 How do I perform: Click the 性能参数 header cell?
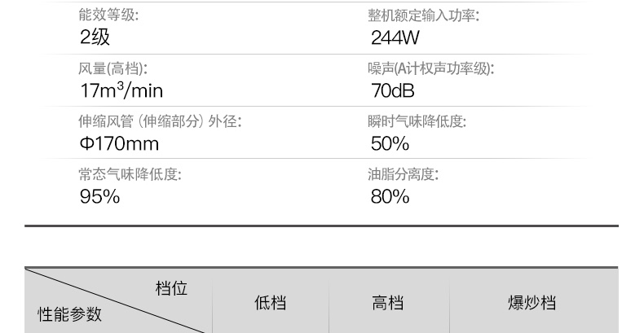coord(70,314)
